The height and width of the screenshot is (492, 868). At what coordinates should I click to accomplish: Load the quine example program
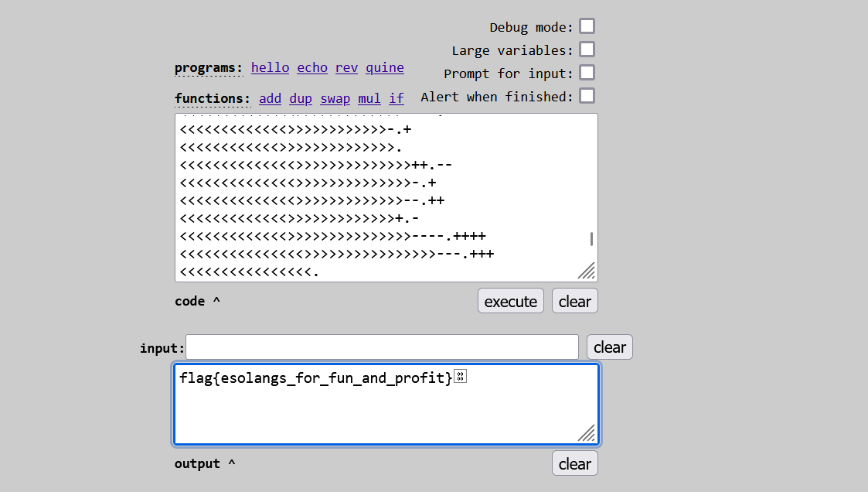[x=385, y=67]
